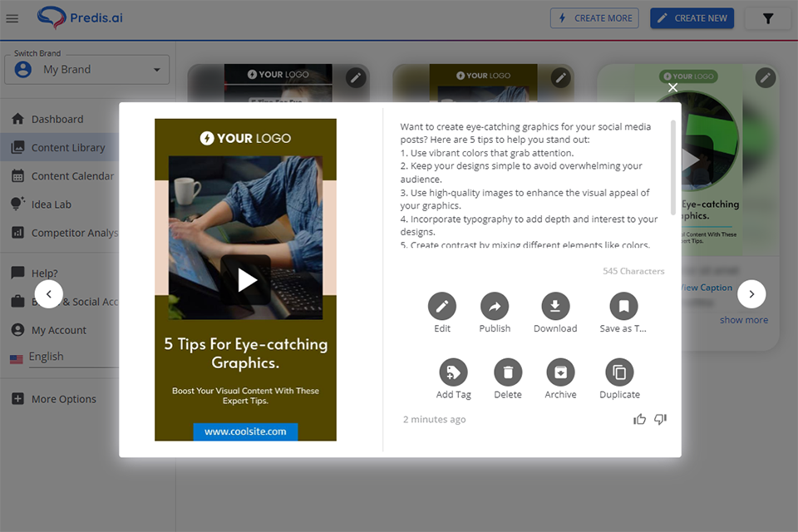Click the Edit pencil icon in dialog
798x532 pixels.
(441, 306)
